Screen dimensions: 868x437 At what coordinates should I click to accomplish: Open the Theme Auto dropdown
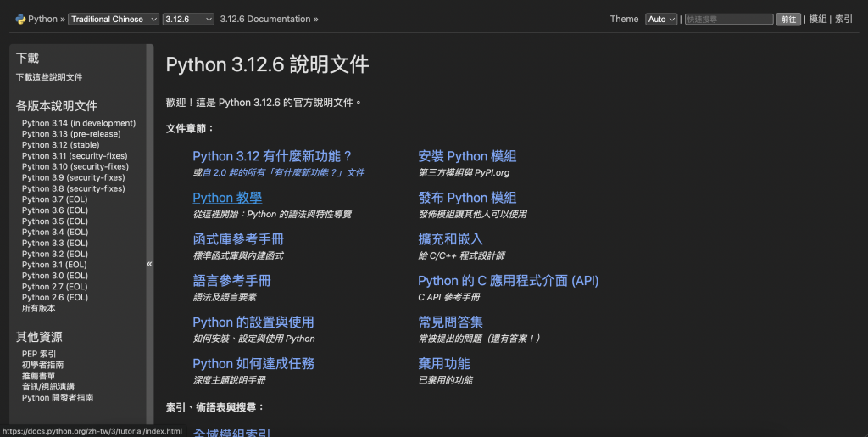point(661,19)
